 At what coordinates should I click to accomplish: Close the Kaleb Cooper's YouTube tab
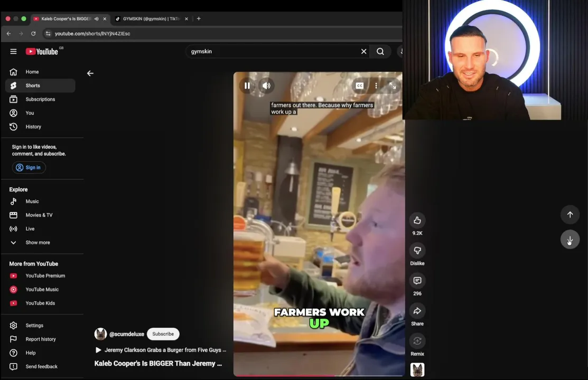(x=105, y=19)
